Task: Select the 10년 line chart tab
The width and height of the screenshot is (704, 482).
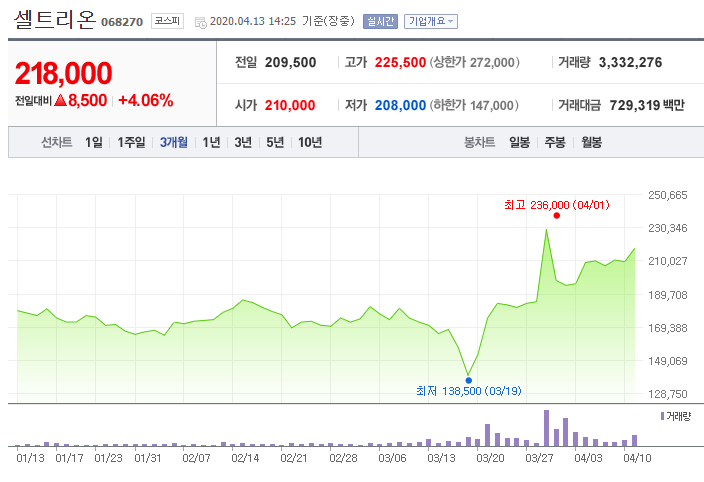Action: [310, 142]
